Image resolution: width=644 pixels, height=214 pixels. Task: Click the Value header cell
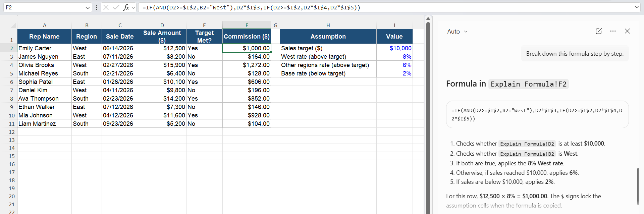[x=394, y=37]
